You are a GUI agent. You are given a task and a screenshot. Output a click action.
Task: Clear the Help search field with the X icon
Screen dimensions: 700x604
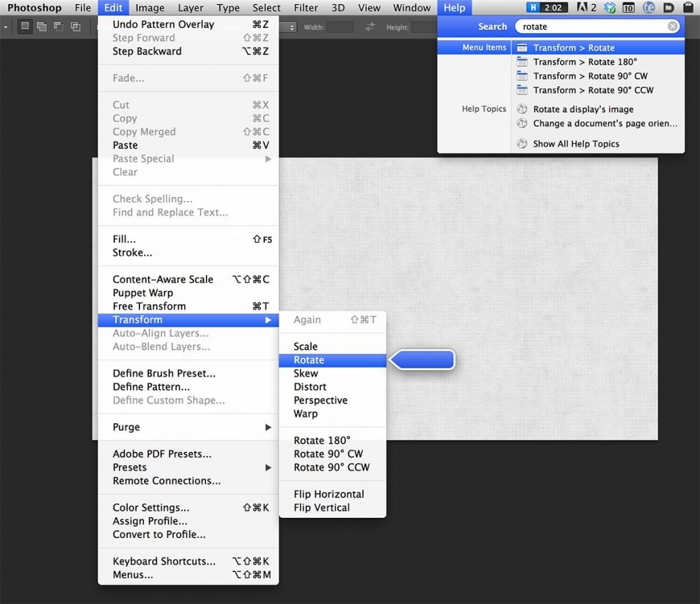[x=672, y=26]
